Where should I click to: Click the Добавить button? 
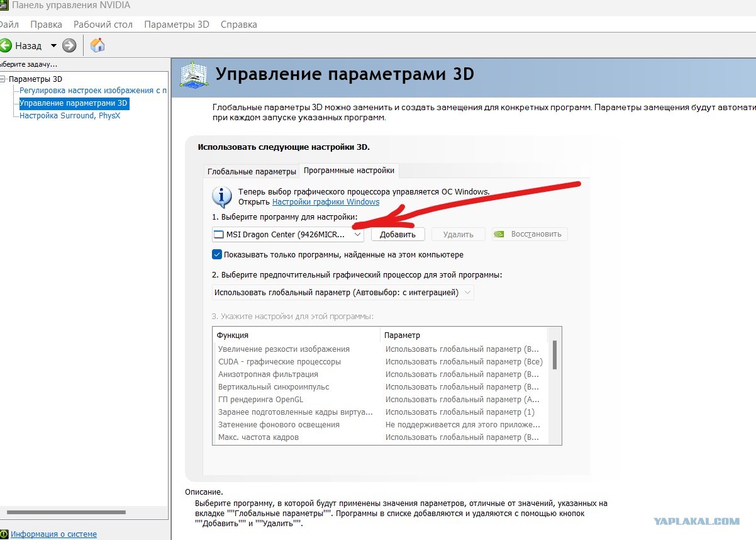398,234
